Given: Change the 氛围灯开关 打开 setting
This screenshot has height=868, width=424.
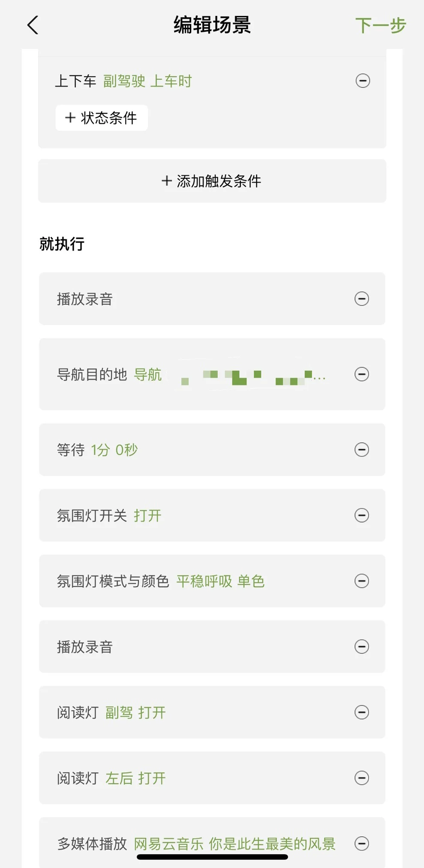Looking at the screenshot, I should tap(147, 516).
